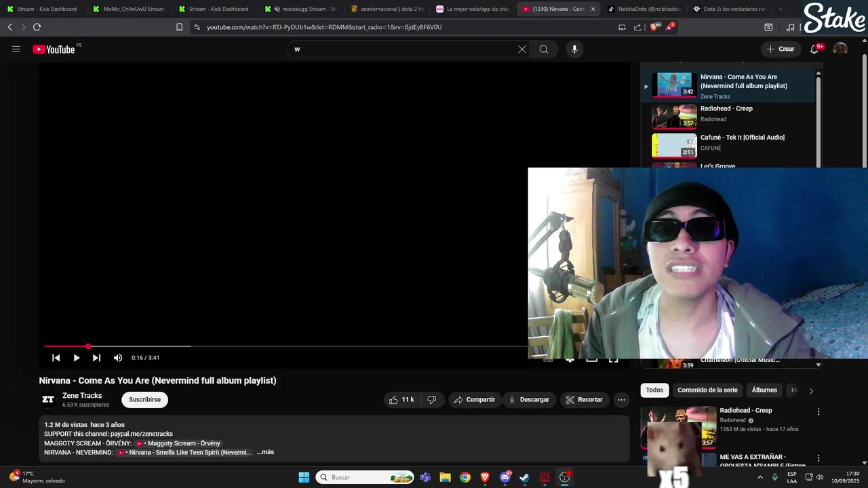Open options for ME VAS A EXTRAÑAR video
The image size is (868, 488).
[818, 458]
